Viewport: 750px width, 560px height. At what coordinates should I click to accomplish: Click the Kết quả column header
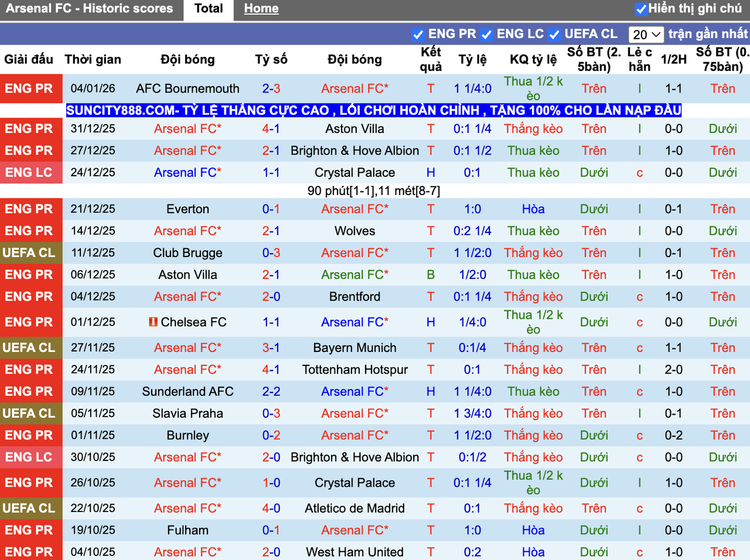click(x=431, y=59)
